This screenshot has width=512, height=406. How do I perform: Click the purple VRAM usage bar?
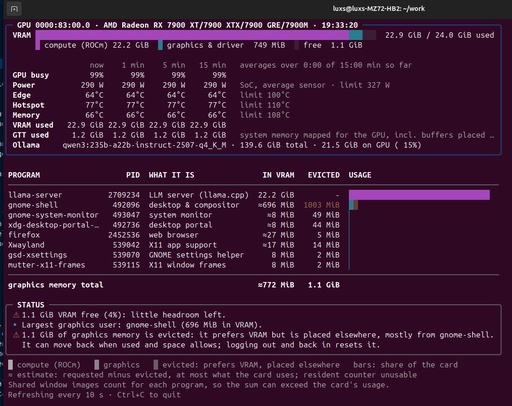tap(192, 35)
